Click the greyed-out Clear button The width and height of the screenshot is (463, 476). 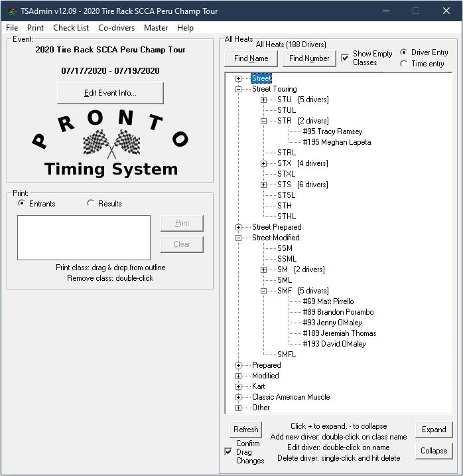pos(182,245)
